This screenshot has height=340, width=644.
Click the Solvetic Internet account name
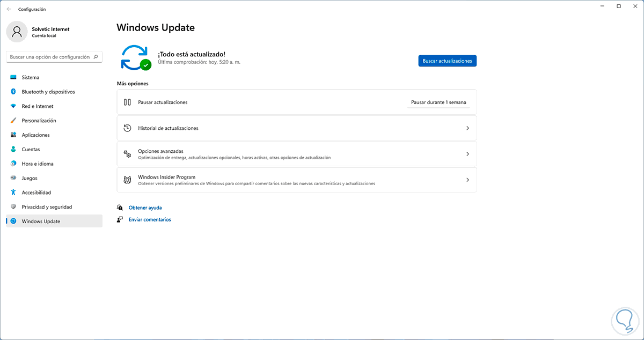[50, 29]
